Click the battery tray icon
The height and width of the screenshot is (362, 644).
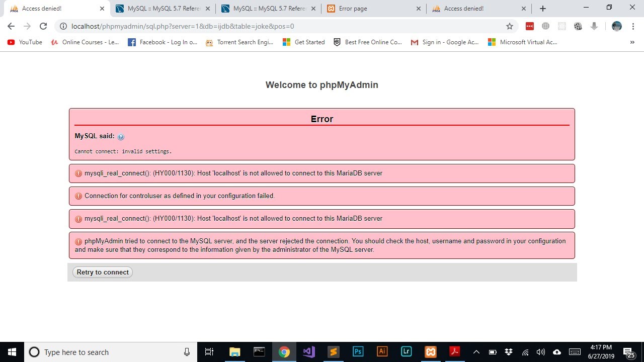[x=493, y=352]
